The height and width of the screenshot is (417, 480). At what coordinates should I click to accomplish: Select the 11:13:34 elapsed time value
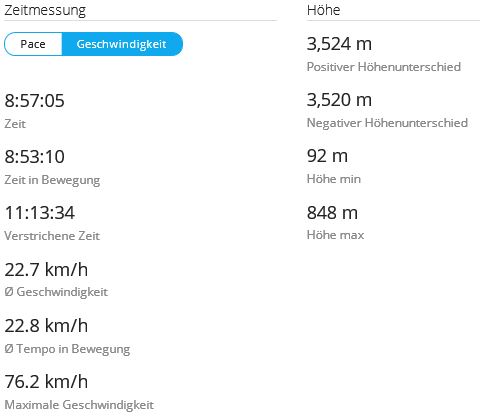coord(39,213)
